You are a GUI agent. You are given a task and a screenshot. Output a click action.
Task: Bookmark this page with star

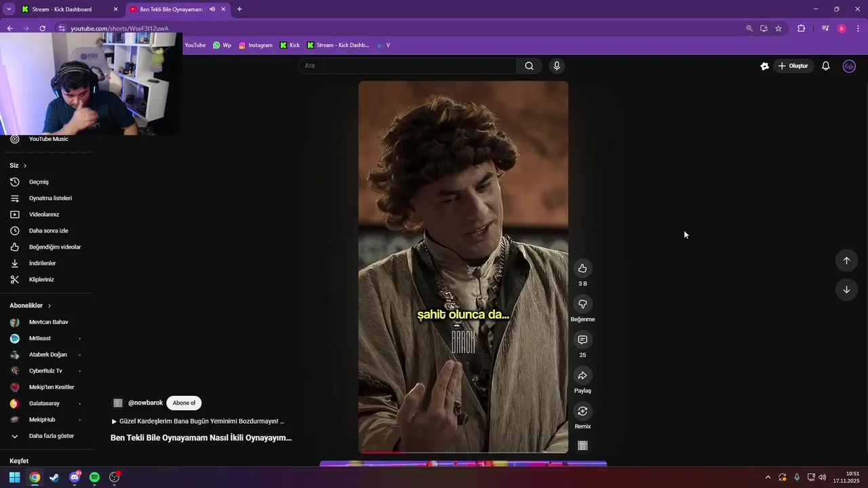coord(778,28)
